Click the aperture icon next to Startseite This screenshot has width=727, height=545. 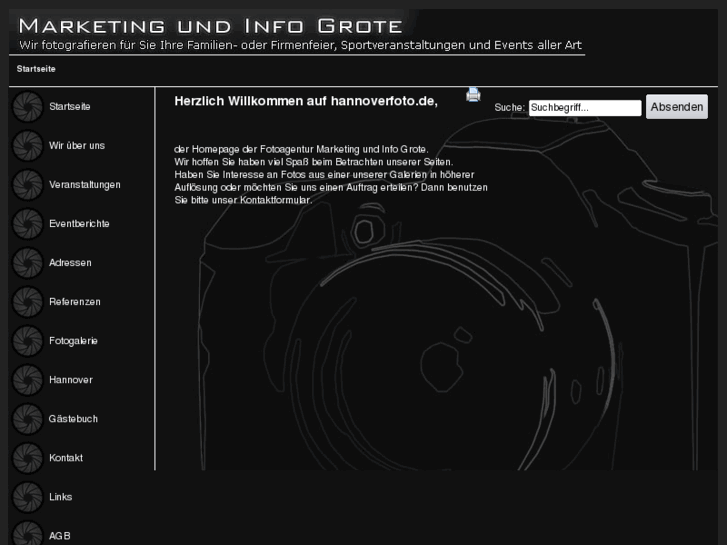(x=27, y=107)
